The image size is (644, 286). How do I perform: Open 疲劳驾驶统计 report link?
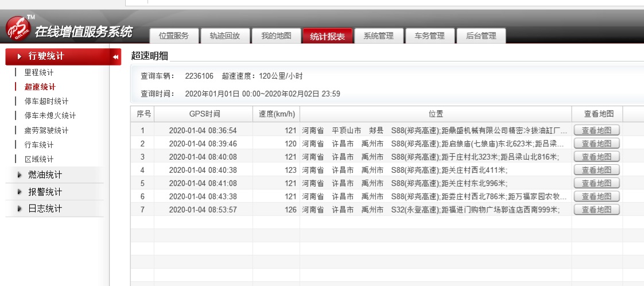tap(46, 130)
